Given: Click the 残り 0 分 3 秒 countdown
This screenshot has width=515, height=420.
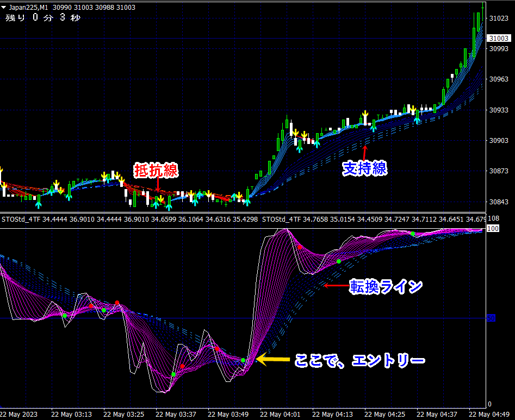Looking at the screenshot, I should coord(42,18).
